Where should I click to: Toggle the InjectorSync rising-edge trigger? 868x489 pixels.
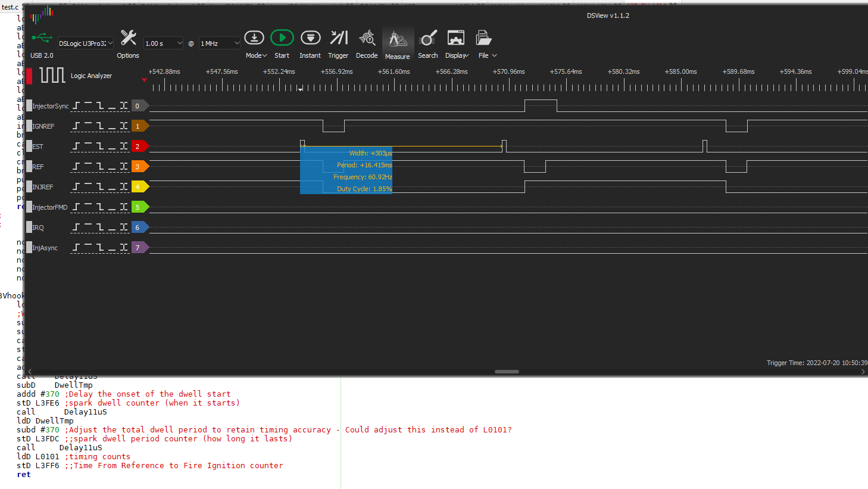(x=76, y=105)
